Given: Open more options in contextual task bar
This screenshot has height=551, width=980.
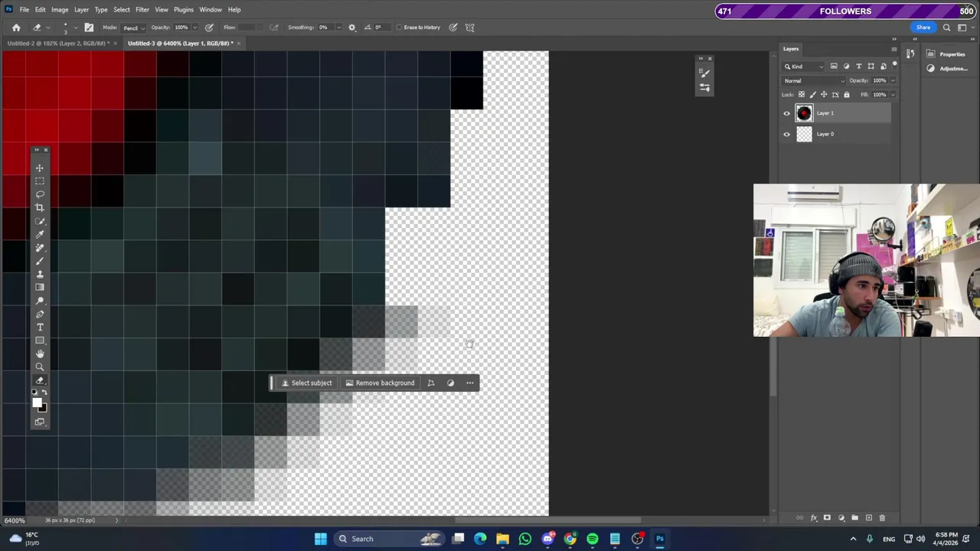Looking at the screenshot, I should (470, 383).
